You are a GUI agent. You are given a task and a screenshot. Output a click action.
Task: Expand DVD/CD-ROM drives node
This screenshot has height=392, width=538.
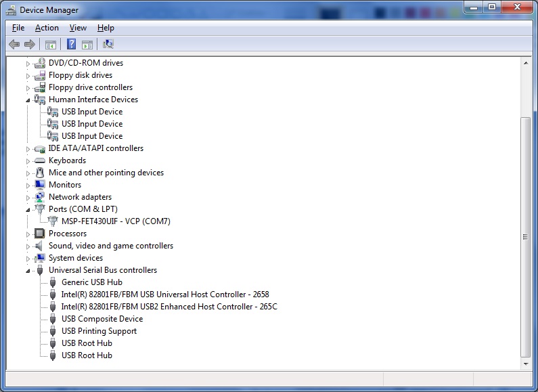pos(28,64)
